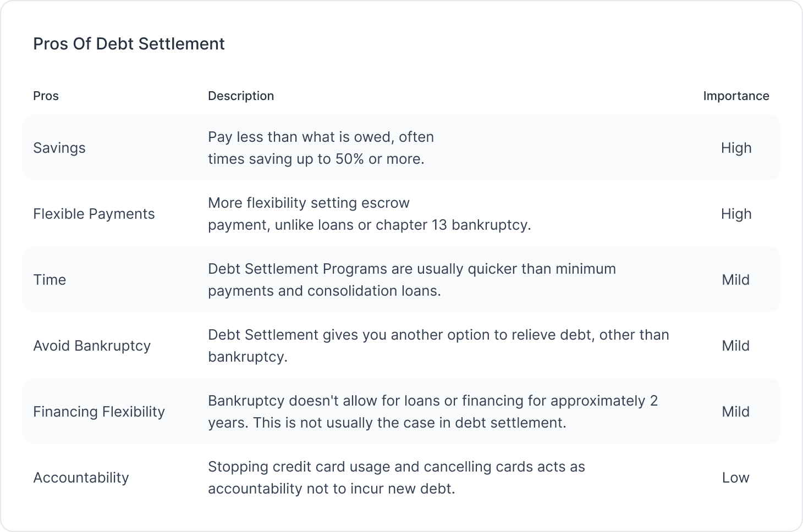803x532 pixels.
Task: Click the Mild importance for Financing Flexibility
Action: [x=736, y=412]
